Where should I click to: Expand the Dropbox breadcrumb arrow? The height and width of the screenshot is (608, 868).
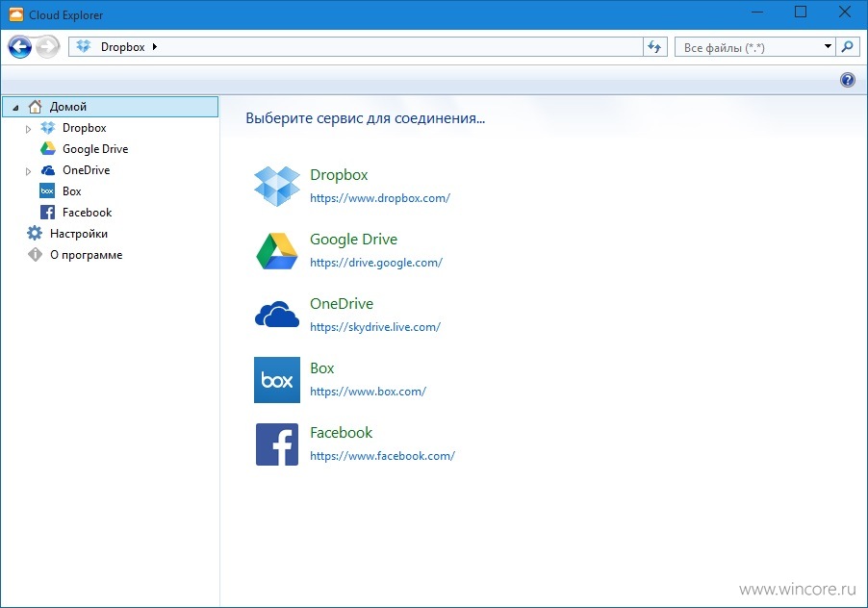tap(155, 47)
